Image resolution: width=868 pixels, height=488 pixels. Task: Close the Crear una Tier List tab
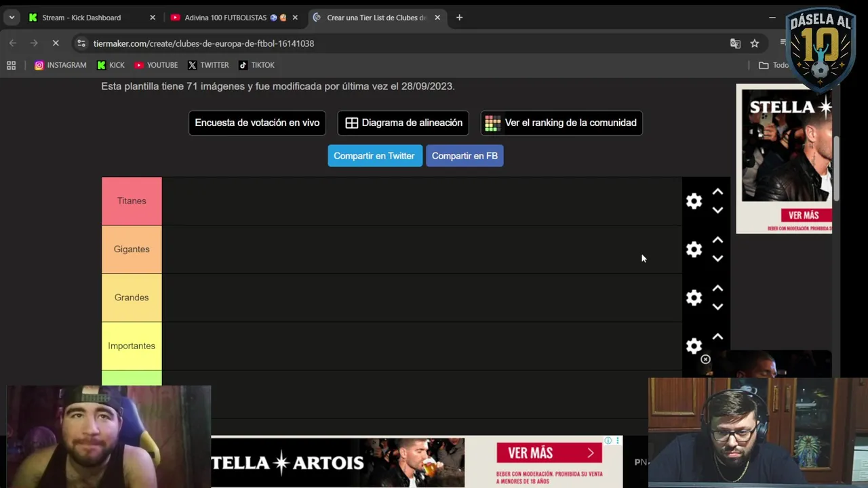point(437,18)
